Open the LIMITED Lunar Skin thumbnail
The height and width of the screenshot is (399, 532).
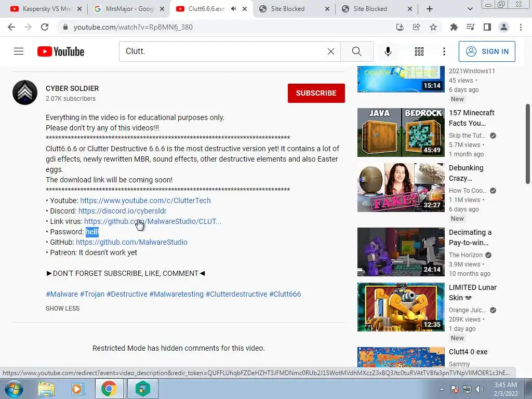(x=401, y=307)
